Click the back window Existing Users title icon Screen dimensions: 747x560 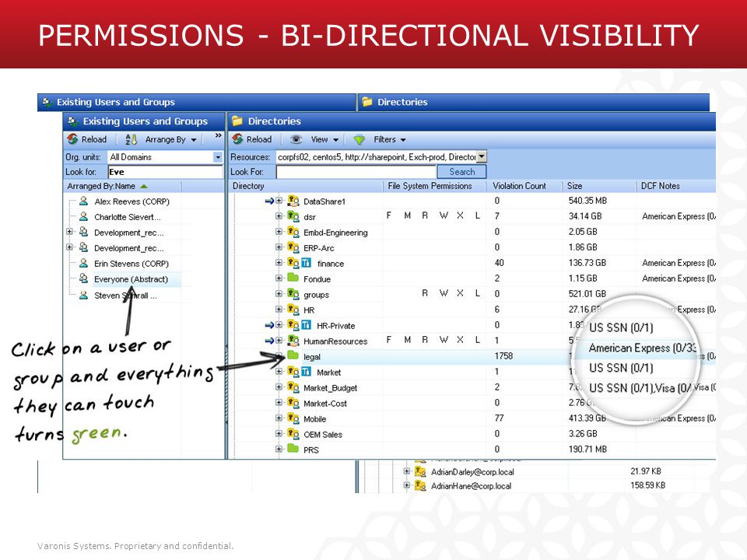click(47, 101)
